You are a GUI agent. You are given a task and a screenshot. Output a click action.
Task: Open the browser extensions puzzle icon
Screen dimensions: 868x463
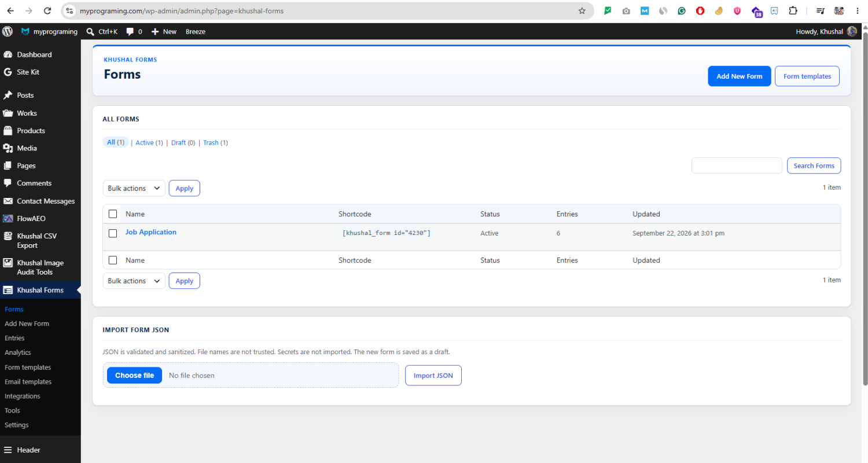click(793, 10)
